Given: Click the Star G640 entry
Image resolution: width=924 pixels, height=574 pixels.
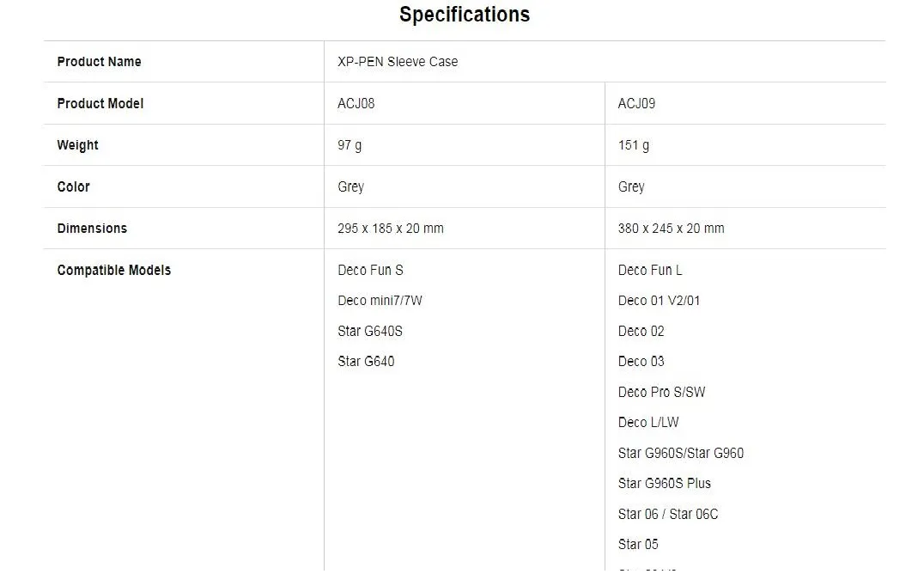Looking at the screenshot, I should (x=366, y=362).
